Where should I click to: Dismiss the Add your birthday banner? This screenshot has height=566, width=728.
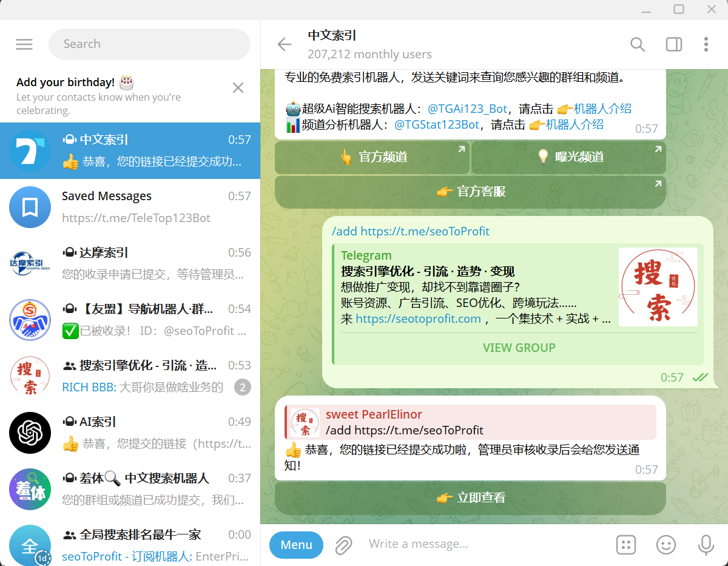coord(238,88)
